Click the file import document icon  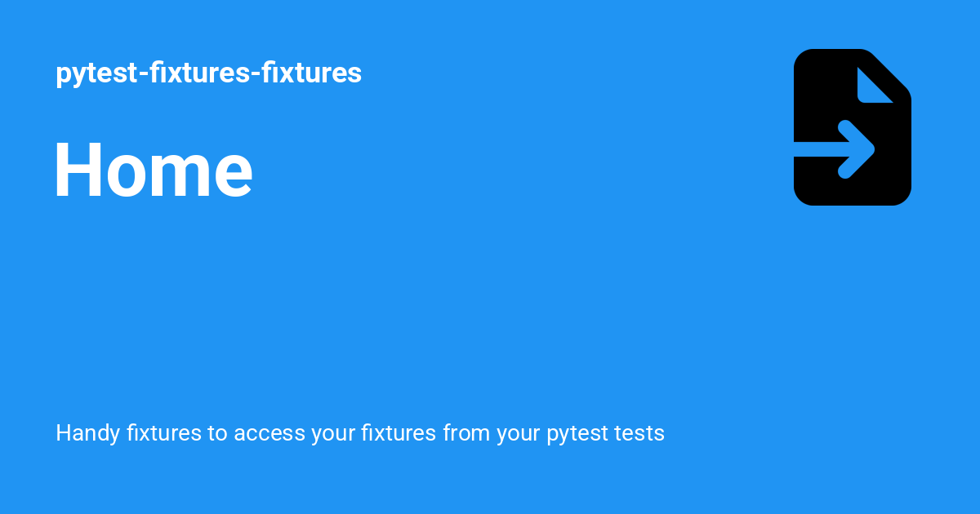click(852, 127)
